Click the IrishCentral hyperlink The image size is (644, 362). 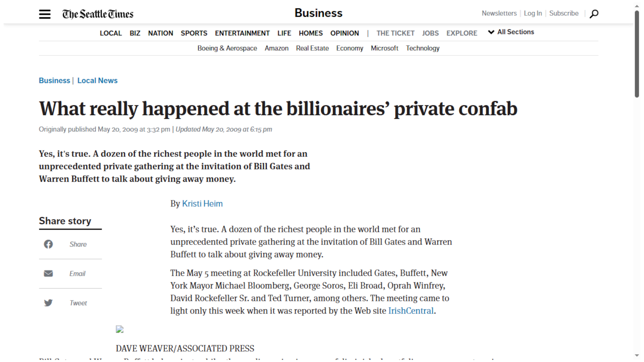pos(411,311)
